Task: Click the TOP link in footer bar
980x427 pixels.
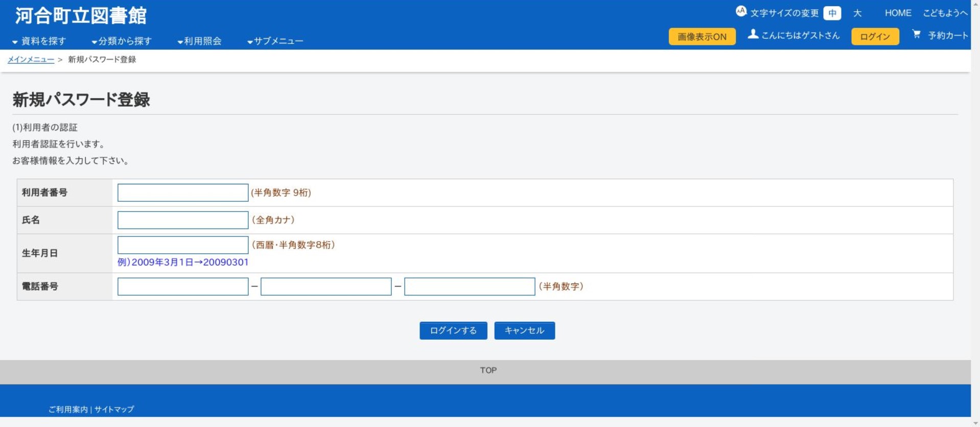Action: coord(488,370)
